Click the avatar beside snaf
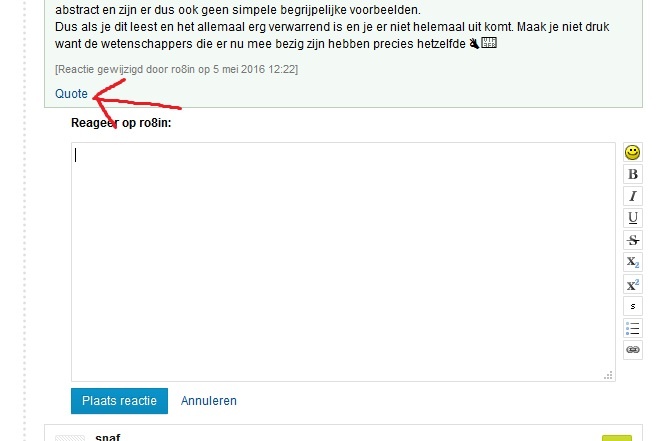This screenshot has width=672, height=441. click(x=70, y=438)
